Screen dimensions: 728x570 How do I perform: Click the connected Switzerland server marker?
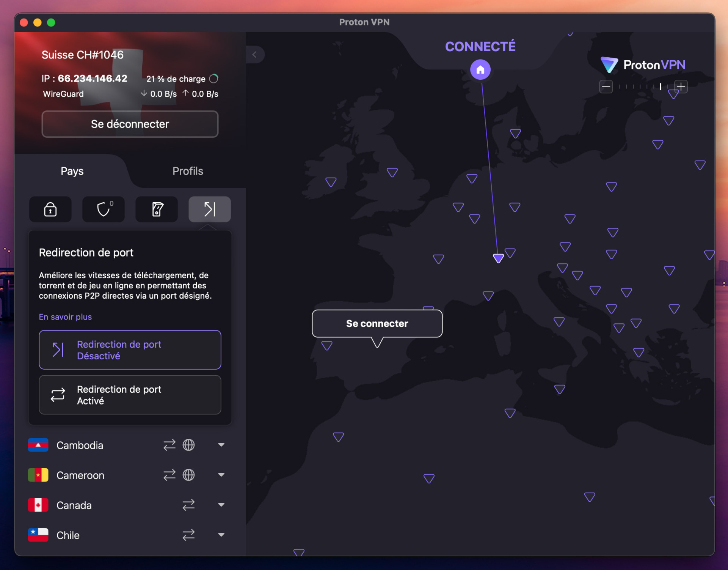pyautogui.click(x=498, y=258)
